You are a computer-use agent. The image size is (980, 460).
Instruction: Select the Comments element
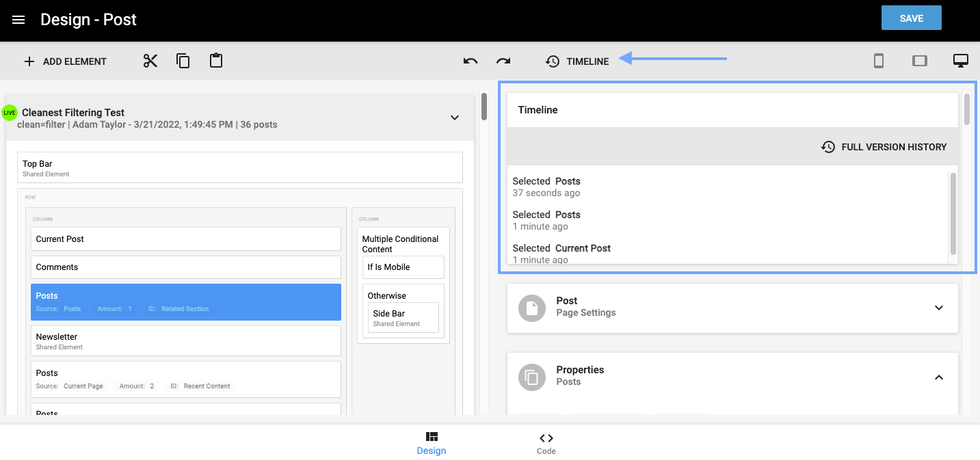click(186, 267)
